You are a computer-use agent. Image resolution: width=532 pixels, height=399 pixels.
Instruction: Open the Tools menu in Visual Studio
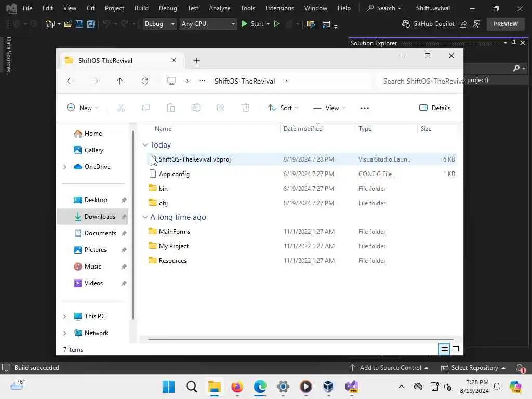coord(248,8)
